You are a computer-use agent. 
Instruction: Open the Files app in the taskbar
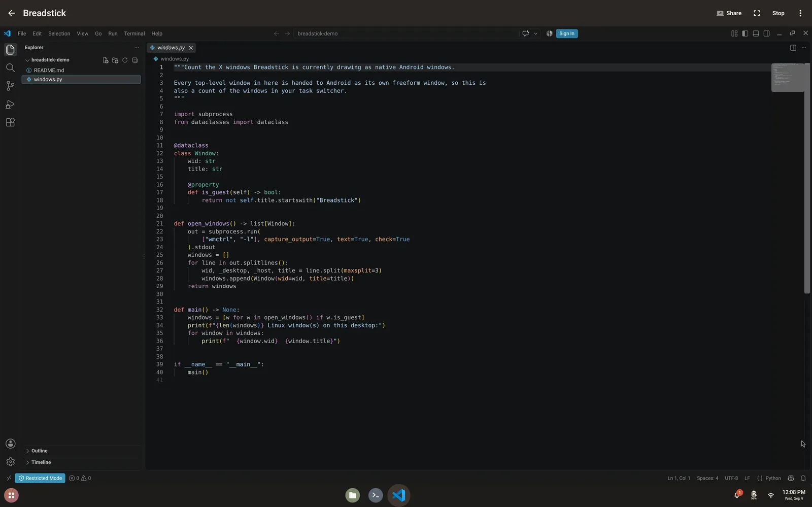pyautogui.click(x=353, y=495)
